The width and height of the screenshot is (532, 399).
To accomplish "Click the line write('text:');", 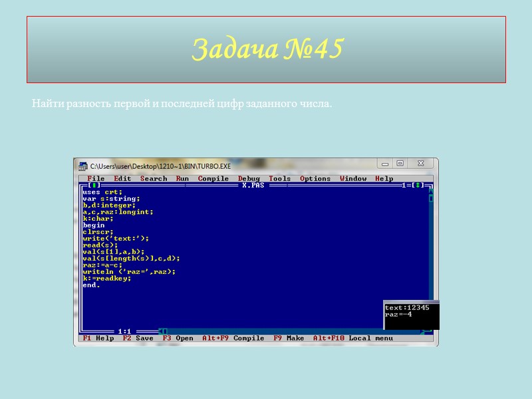I will pos(116,239).
